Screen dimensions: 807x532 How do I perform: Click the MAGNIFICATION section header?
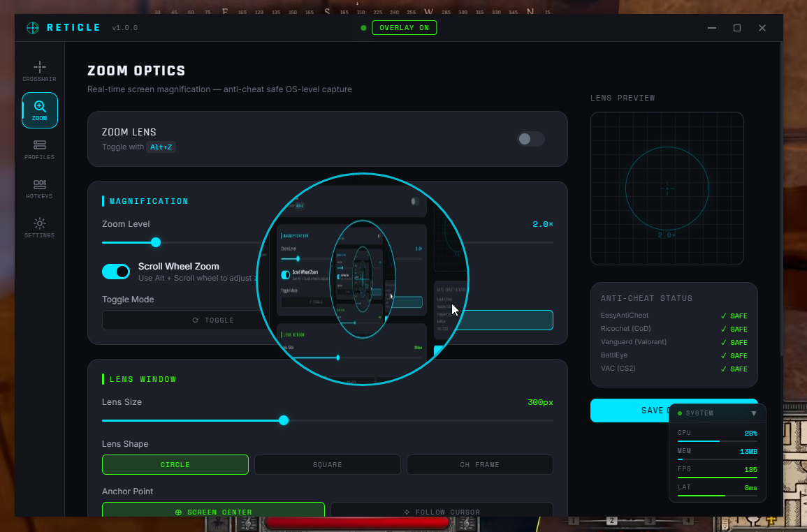149,201
